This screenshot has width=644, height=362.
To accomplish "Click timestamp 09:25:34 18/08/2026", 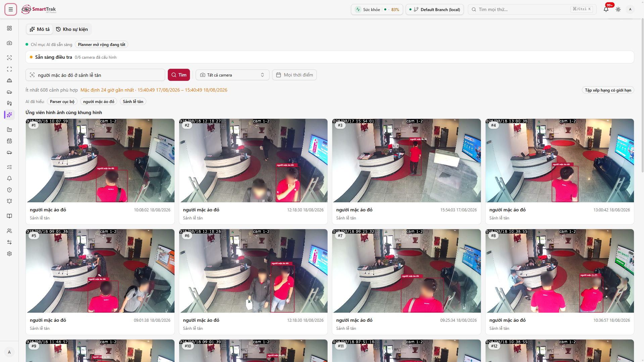I will coord(458,320).
